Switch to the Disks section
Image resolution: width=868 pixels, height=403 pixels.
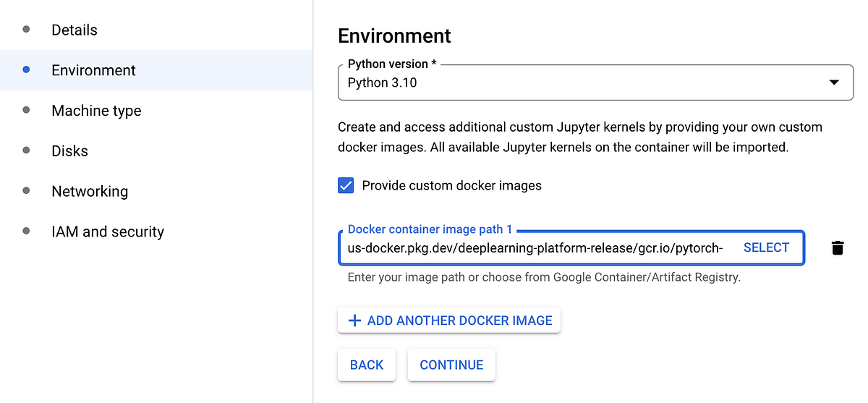(x=69, y=151)
